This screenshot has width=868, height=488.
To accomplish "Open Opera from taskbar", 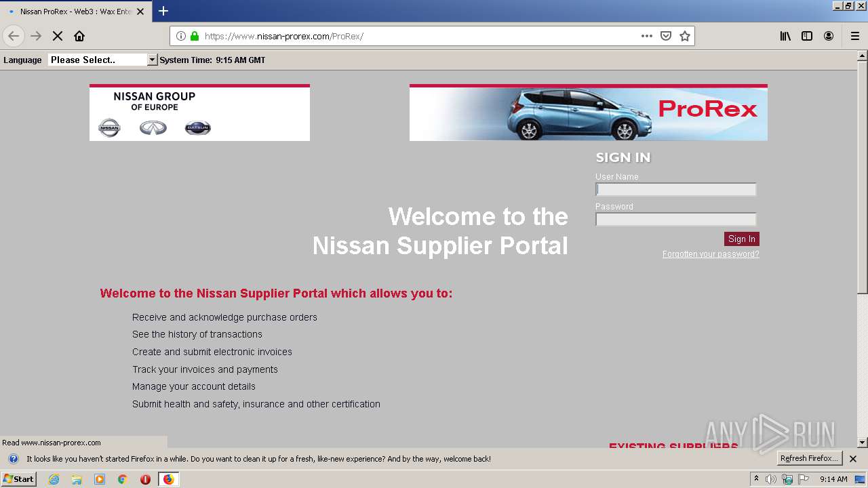I will (x=145, y=479).
